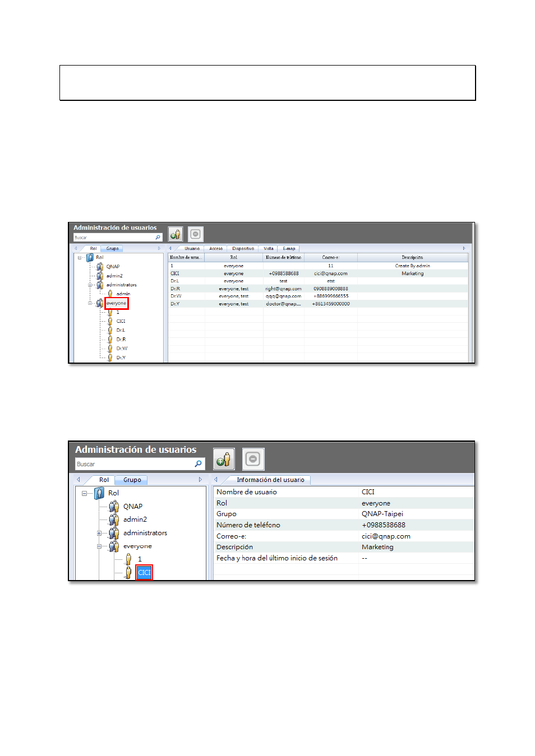Click the search magnifier in the user-list window
The image size is (535, 756).
158,238
